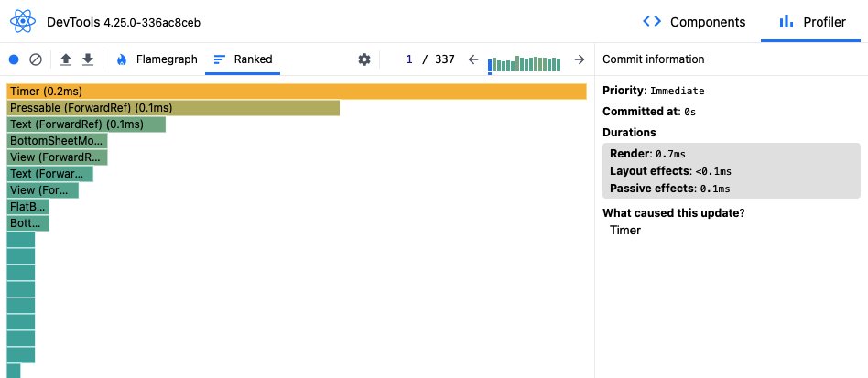868x378 pixels.
Task: Click the Priority: Immediate text
Action: 653,91
